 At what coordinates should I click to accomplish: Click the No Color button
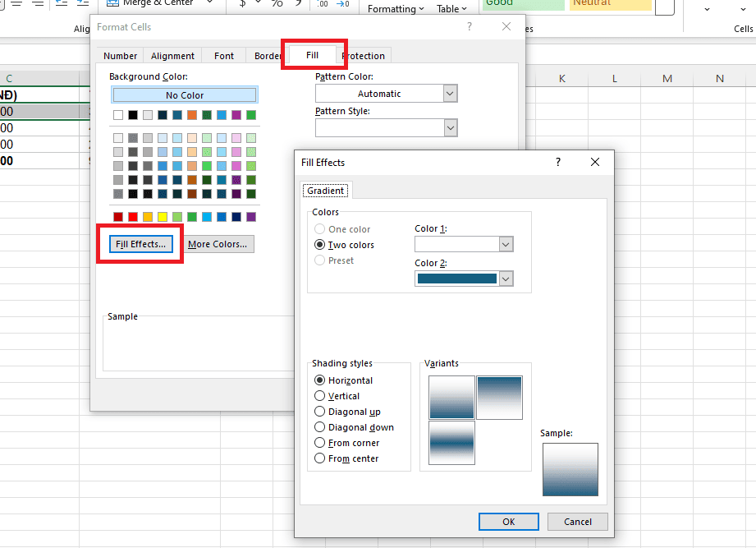click(185, 95)
